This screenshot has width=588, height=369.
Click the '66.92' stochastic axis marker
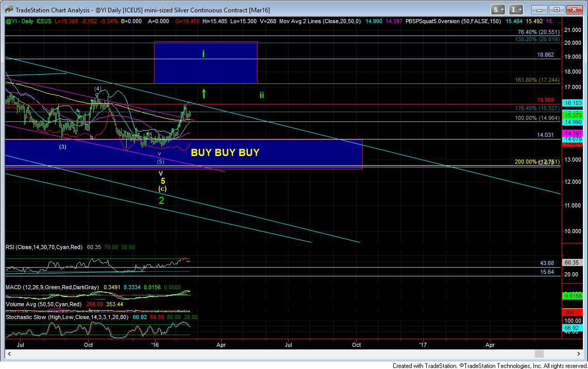click(573, 328)
